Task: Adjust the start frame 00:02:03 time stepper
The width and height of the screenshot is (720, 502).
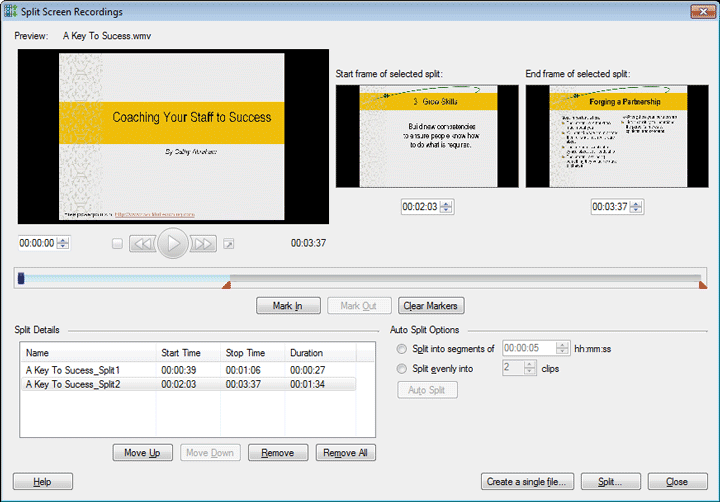Action: point(446,207)
